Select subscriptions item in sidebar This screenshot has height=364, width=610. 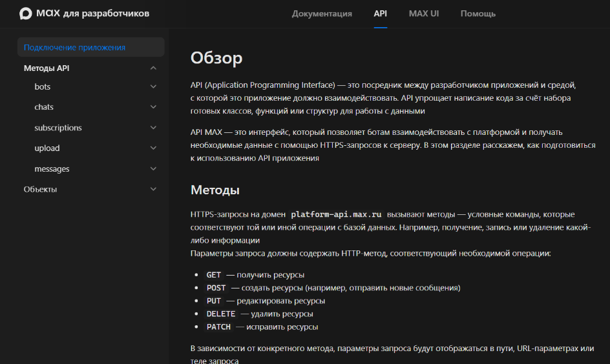(x=58, y=128)
